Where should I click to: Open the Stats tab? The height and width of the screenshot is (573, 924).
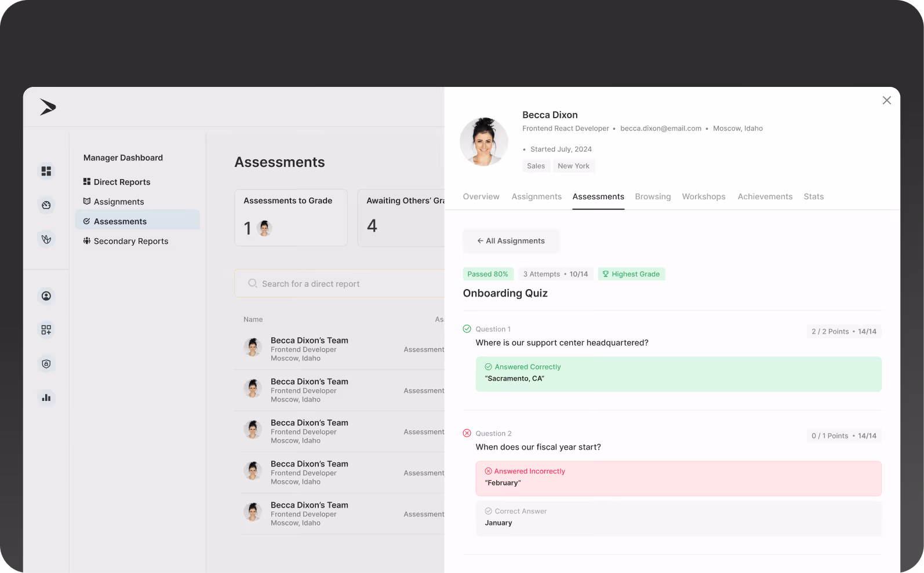(x=813, y=197)
